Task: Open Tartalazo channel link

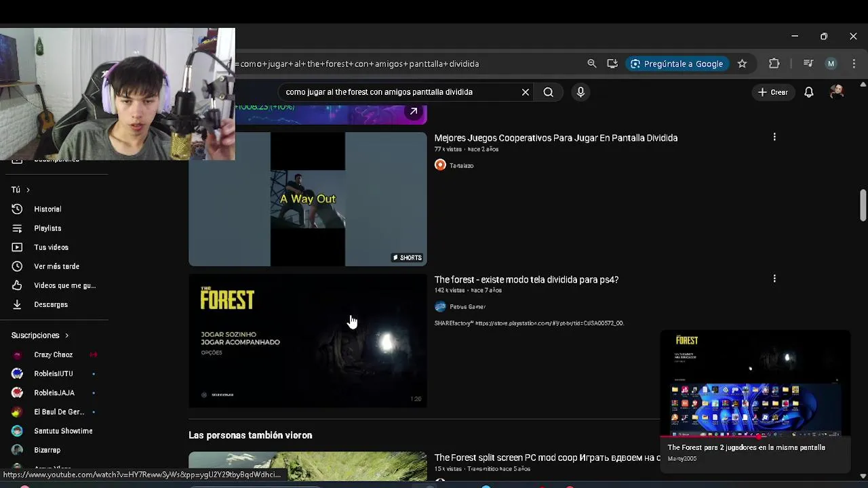Action: click(461, 165)
